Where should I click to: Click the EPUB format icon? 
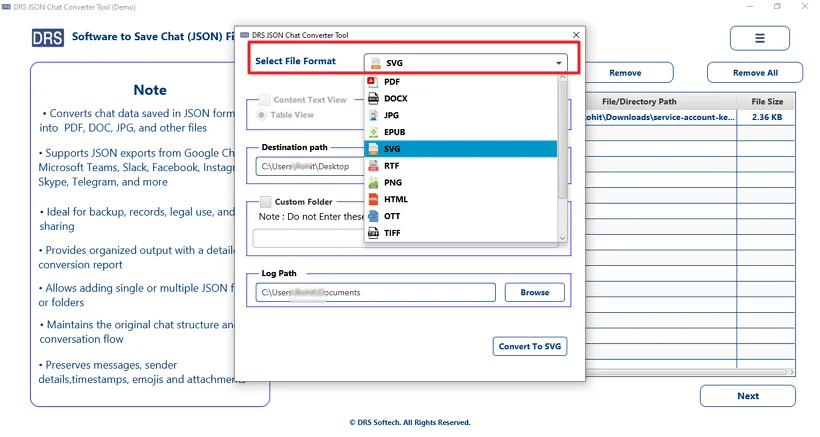point(373,132)
